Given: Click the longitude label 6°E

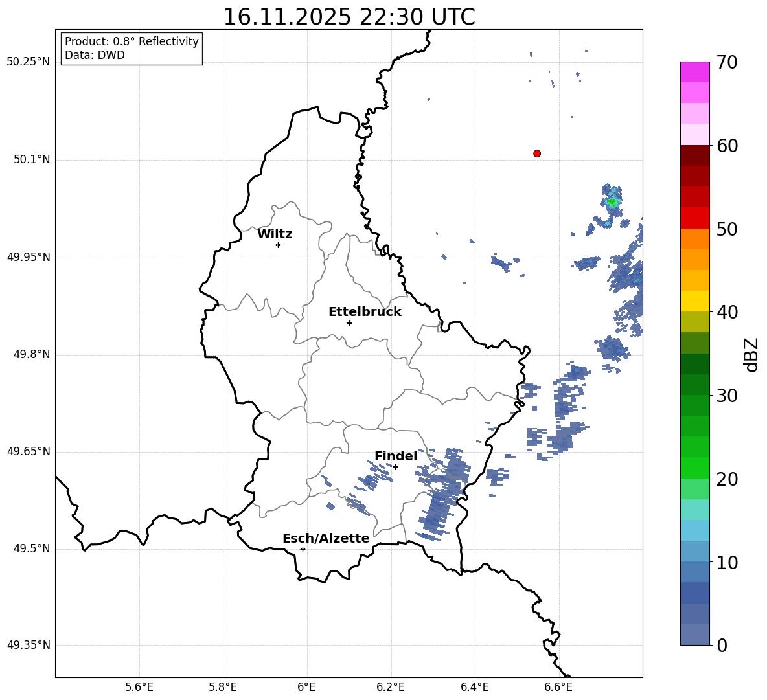Looking at the screenshot, I should point(306,687).
